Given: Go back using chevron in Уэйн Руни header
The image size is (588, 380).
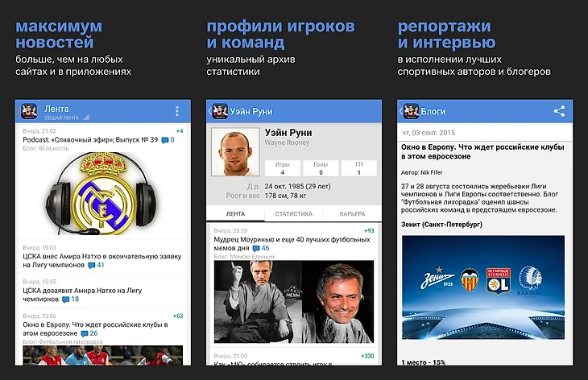Looking at the screenshot, I should tap(209, 111).
